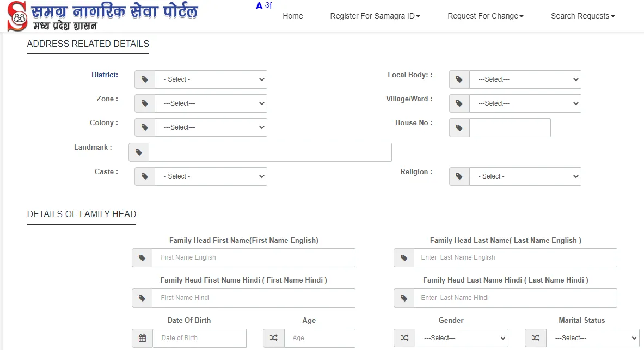Open the Caste dropdown

pos(211,176)
